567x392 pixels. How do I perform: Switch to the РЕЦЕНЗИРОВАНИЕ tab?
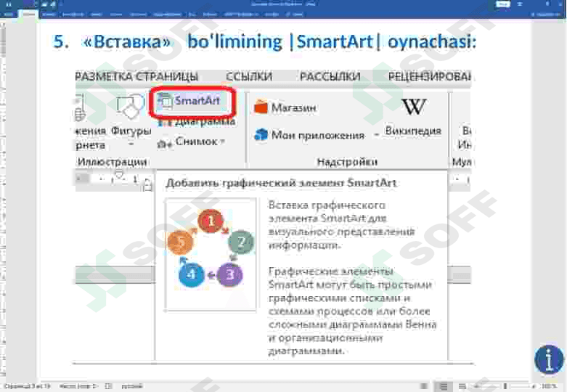pos(429,77)
